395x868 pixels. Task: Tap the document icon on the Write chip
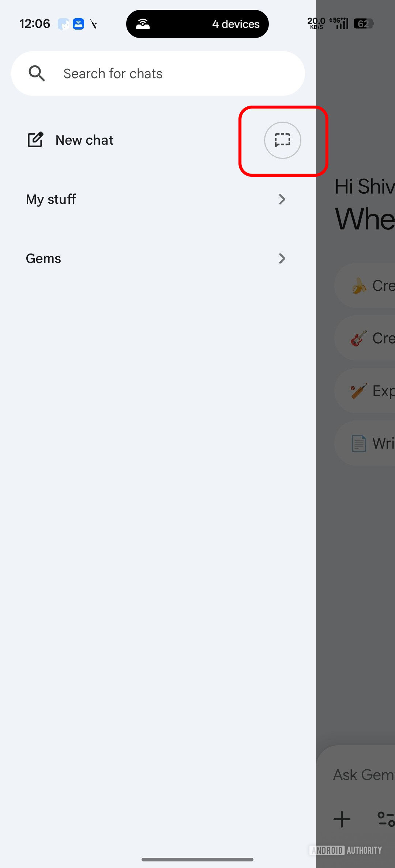tap(358, 443)
